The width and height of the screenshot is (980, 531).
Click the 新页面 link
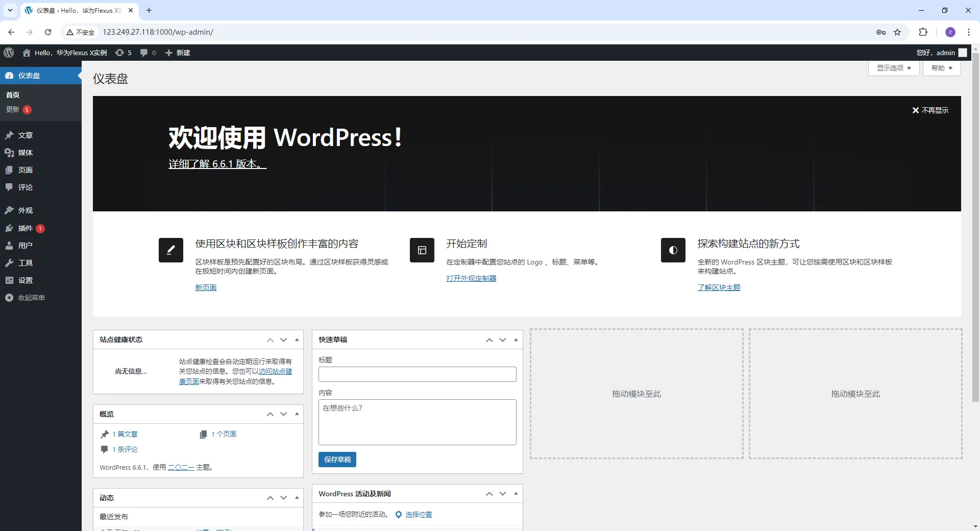click(x=206, y=287)
